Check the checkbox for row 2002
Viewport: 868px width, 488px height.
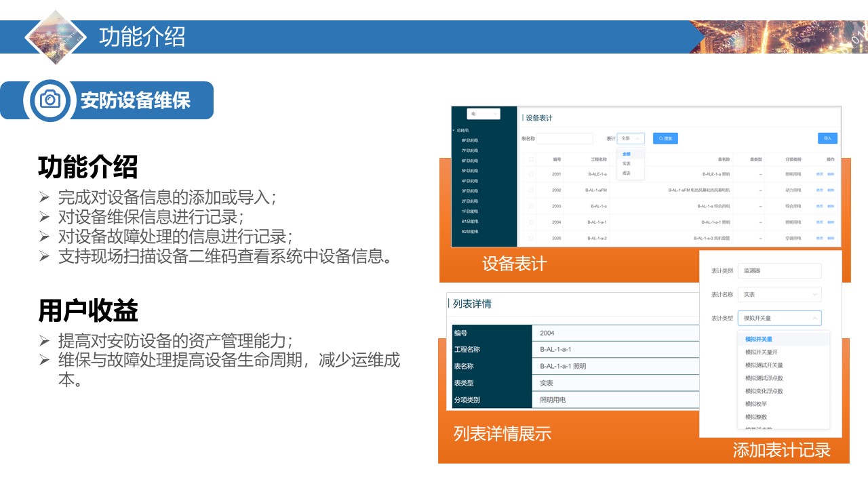pos(531,190)
